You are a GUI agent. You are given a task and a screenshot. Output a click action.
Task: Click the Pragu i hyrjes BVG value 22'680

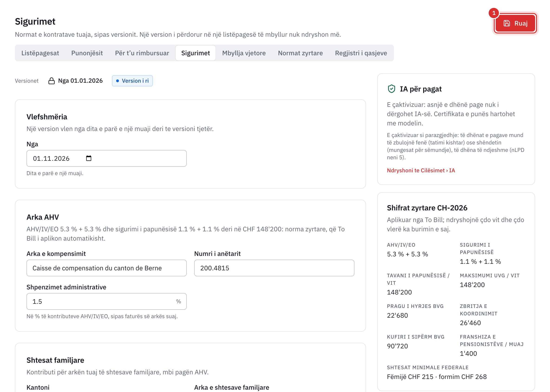coord(397,315)
